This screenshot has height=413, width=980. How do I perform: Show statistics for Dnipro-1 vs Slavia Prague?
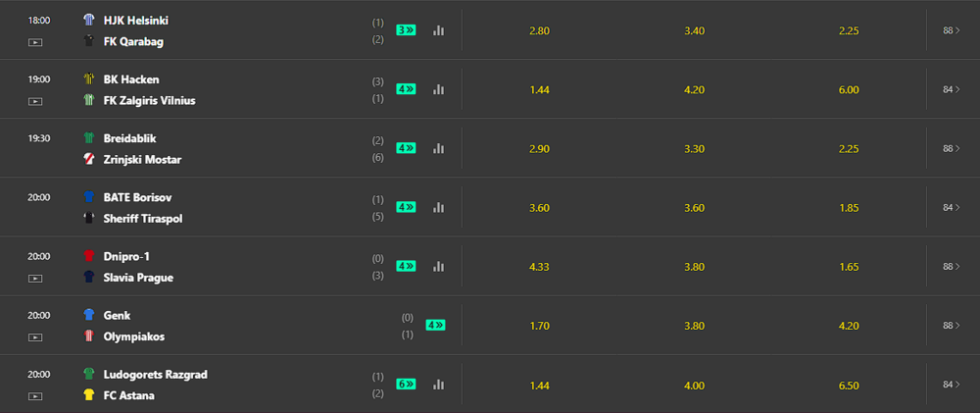(x=438, y=266)
